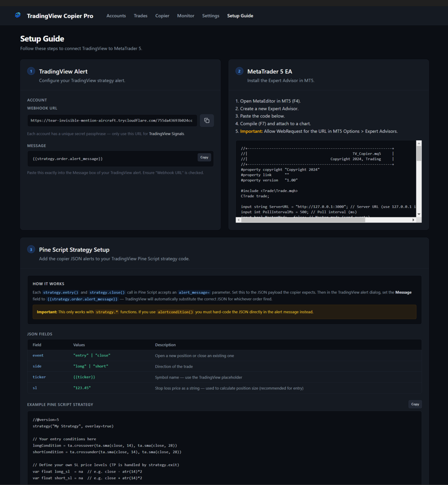Switch to the Monitor page

tap(186, 16)
